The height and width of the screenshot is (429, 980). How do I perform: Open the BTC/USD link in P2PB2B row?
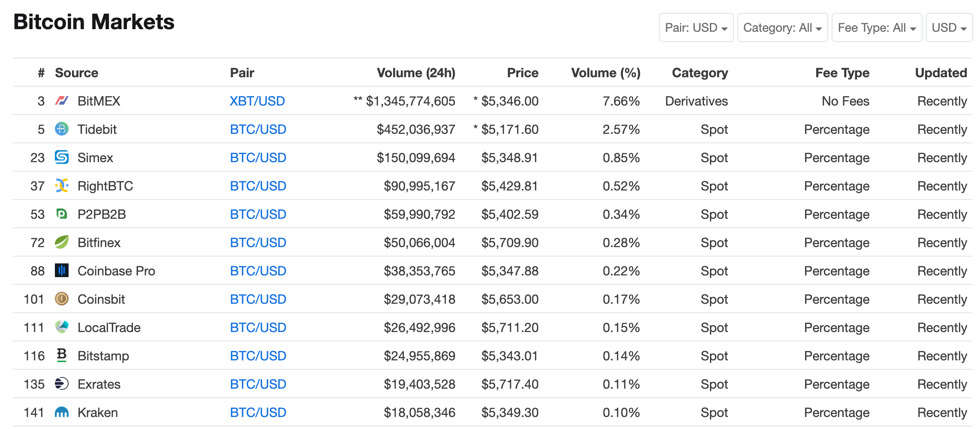tap(258, 214)
